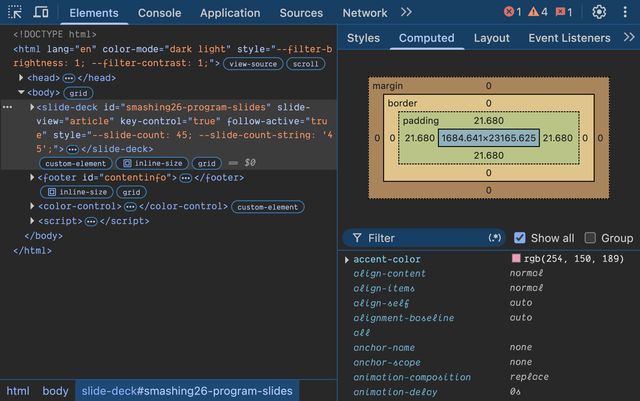Expand the head node triangle
The image size is (640, 401).
[x=21, y=78]
